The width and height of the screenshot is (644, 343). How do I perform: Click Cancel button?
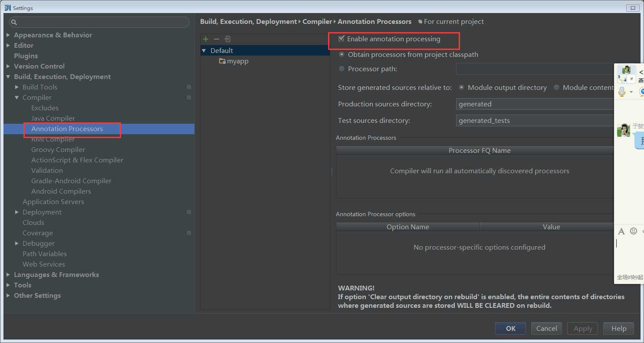coord(546,328)
